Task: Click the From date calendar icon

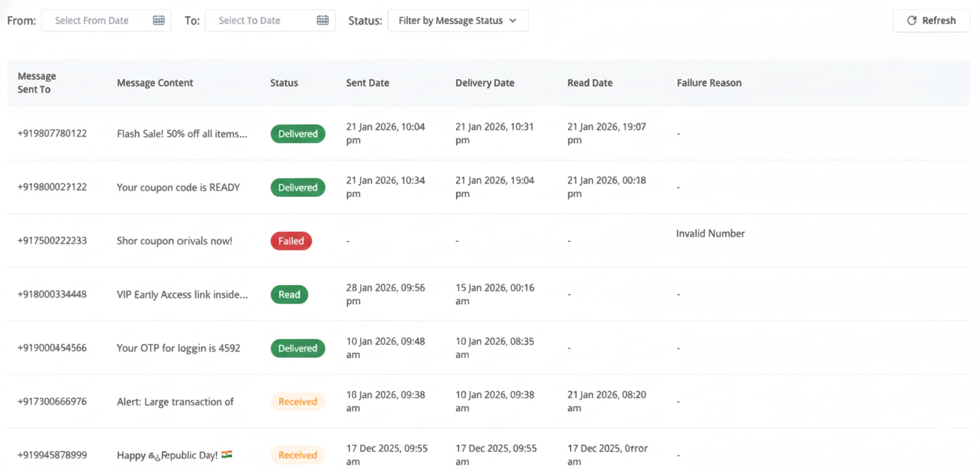Action: pyautogui.click(x=158, y=21)
